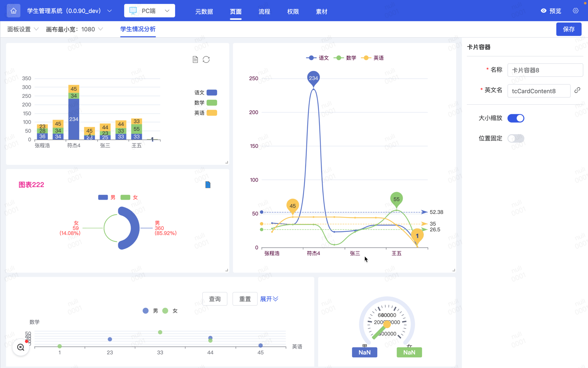Click the 52.38 average line label
588x368 pixels.
click(x=436, y=212)
